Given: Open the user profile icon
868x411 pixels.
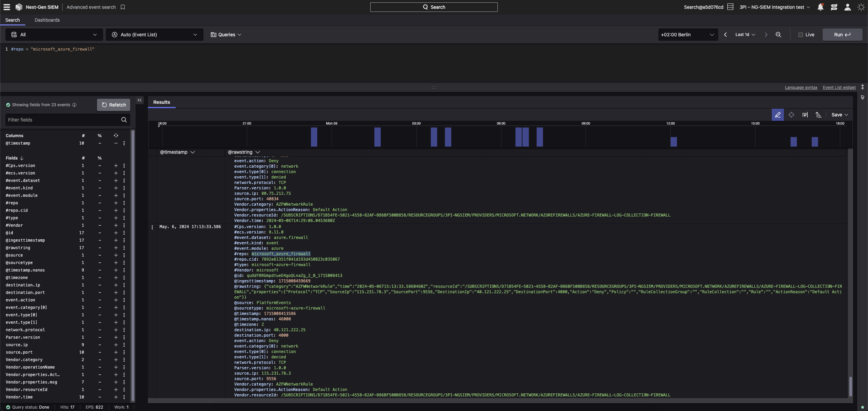Looking at the screenshot, I should point(847,7).
